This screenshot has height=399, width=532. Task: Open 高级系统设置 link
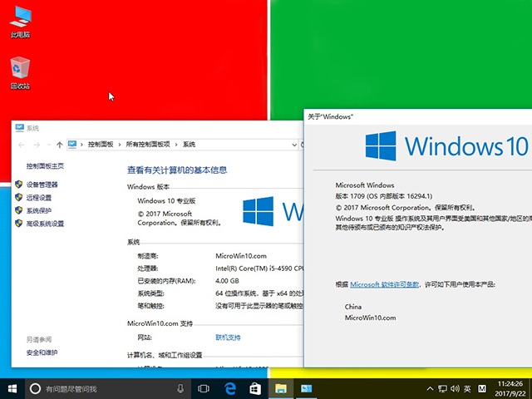(45, 224)
